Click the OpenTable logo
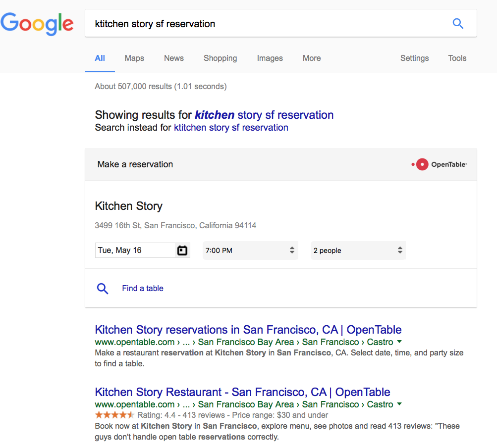 point(439,164)
